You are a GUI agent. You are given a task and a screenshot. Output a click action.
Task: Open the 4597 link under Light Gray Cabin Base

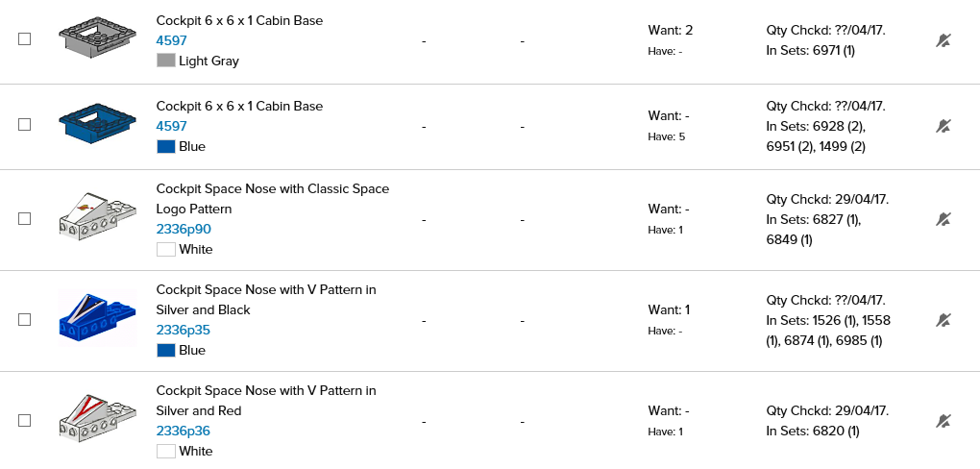[x=171, y=40]
